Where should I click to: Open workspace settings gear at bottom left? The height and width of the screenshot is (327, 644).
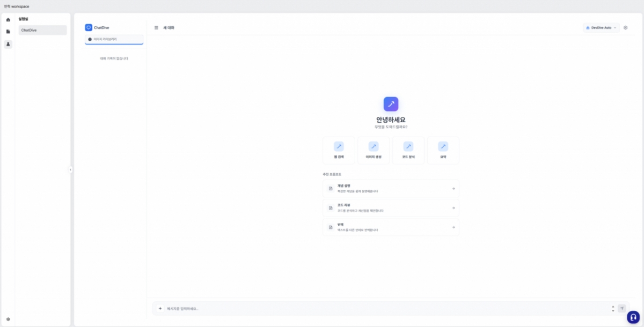8,319
